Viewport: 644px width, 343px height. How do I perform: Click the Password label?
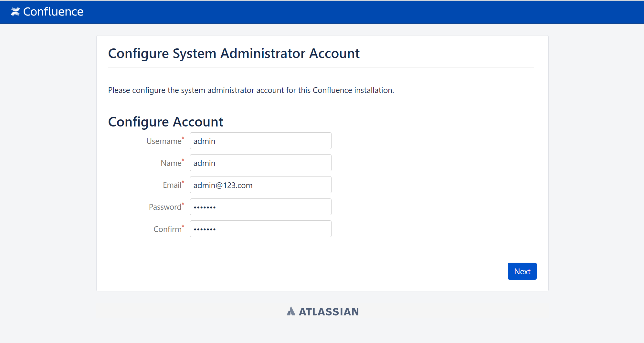[x=165, y=207]
